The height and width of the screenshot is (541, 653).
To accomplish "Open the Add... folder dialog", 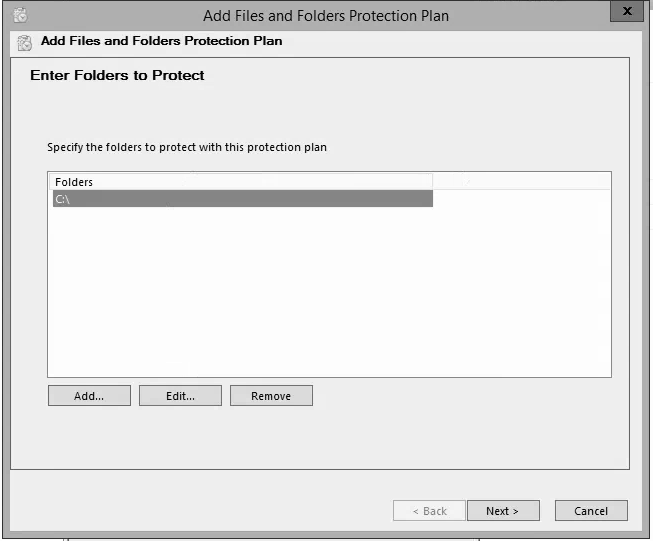I will coord(89,396).
